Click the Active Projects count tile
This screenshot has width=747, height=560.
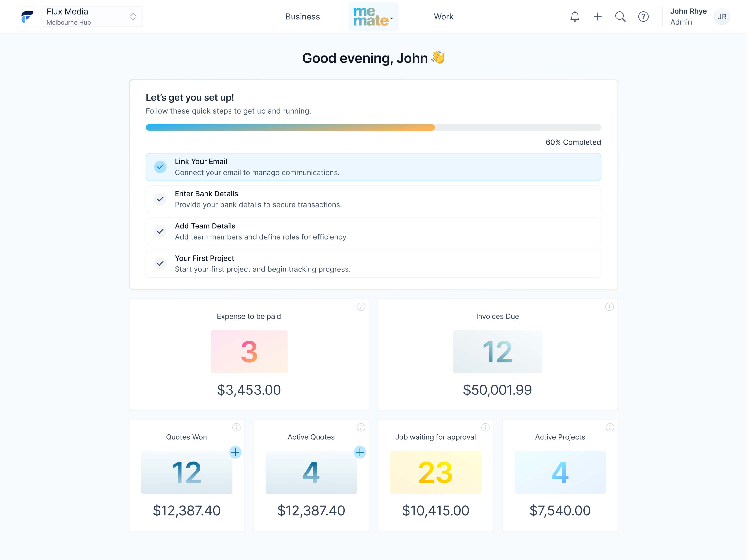tap(560, 472)
